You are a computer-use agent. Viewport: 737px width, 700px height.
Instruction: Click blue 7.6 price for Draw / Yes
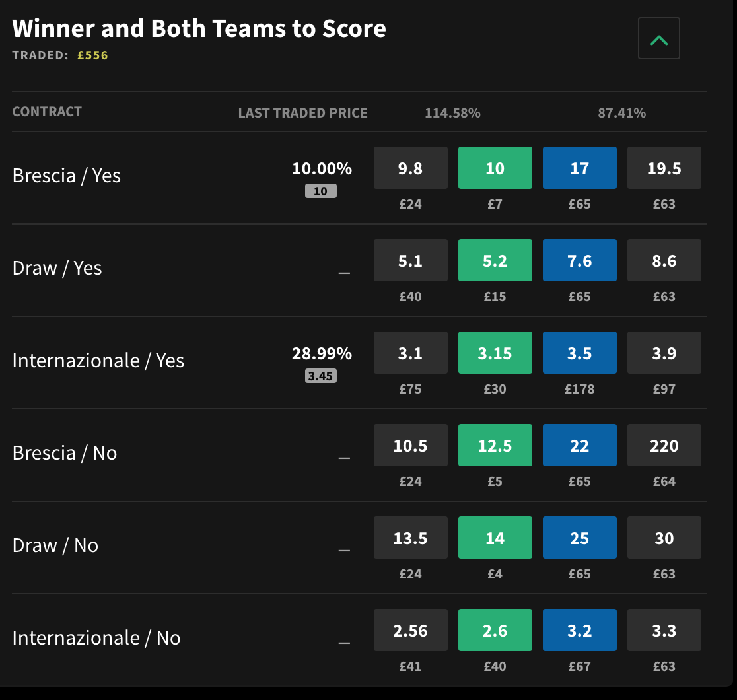tap(579, 261)
